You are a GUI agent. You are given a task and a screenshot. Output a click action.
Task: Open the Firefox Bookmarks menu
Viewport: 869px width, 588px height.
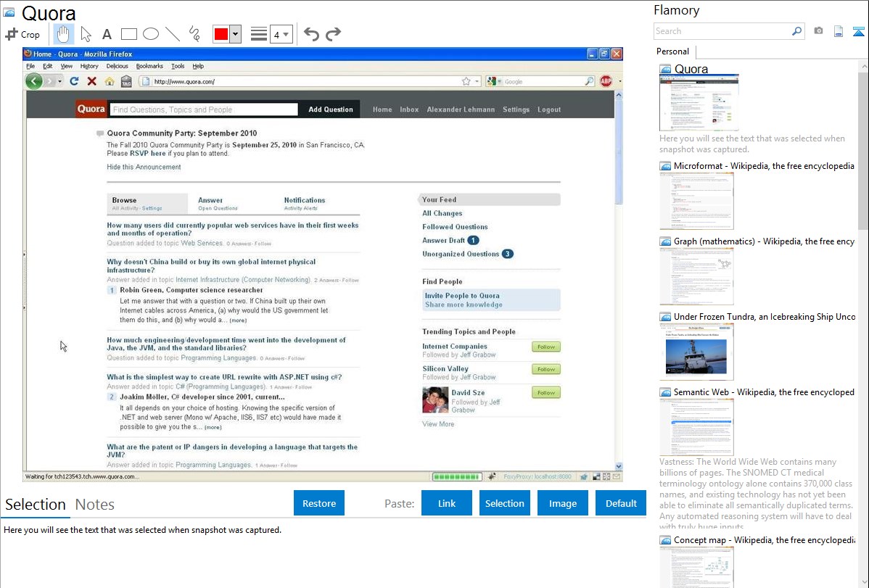[149, 66]
